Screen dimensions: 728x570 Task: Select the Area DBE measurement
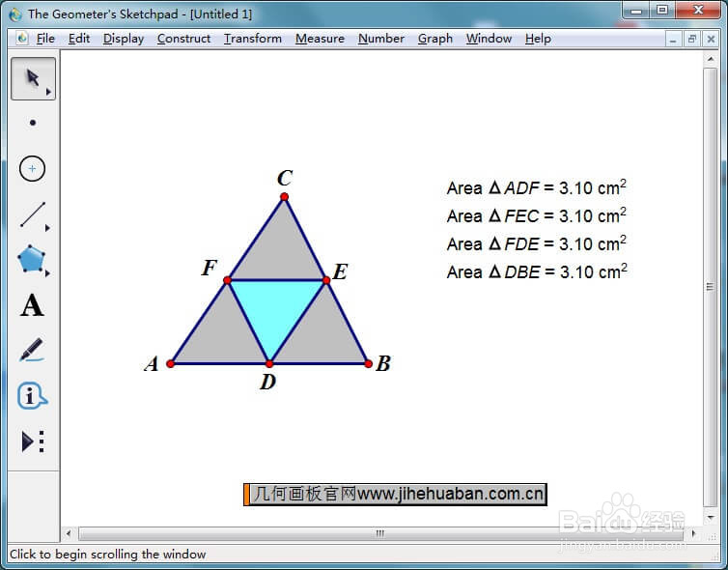click(537, 271)
